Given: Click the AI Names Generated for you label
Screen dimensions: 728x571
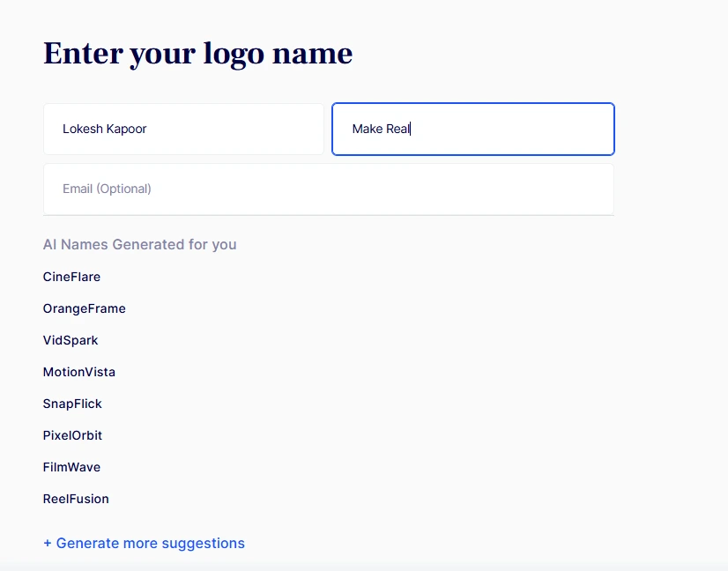Looking at the screenshot, I should [139, 244].
